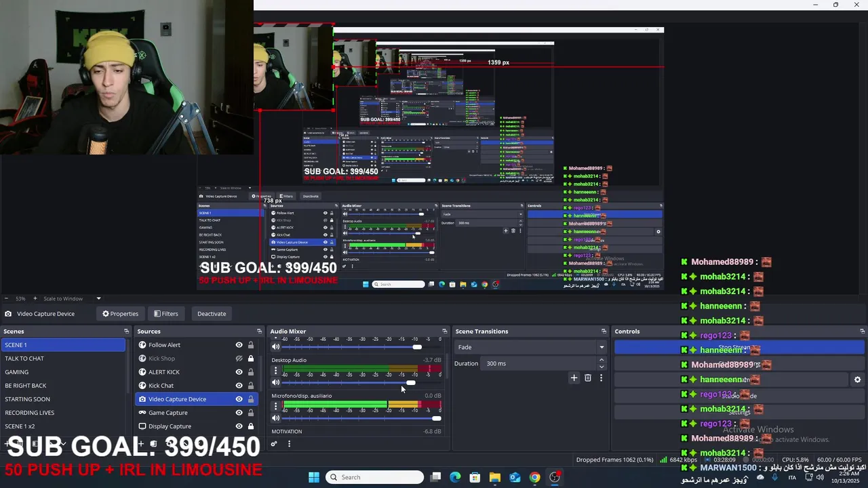
Task: Click the Duration 300 ms field
Action: (x=545, y=363)
